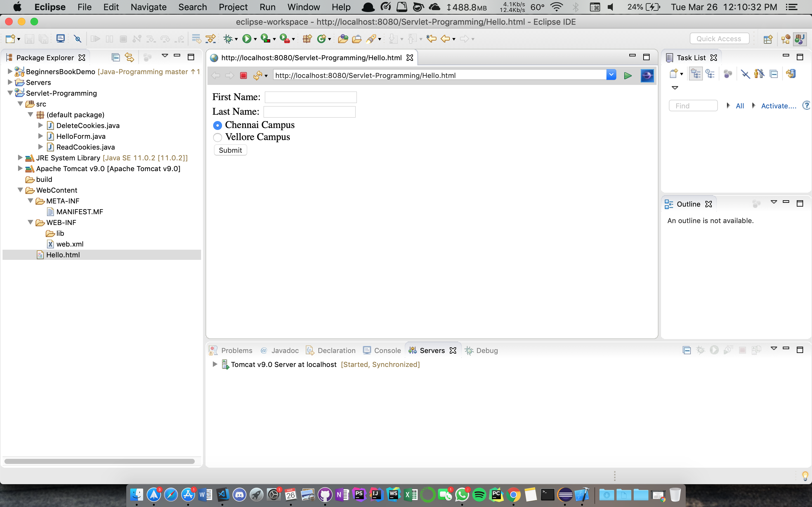This screenshot has height=507, width=812.
Task: Open the Project menu
Action: coord(233,7)
